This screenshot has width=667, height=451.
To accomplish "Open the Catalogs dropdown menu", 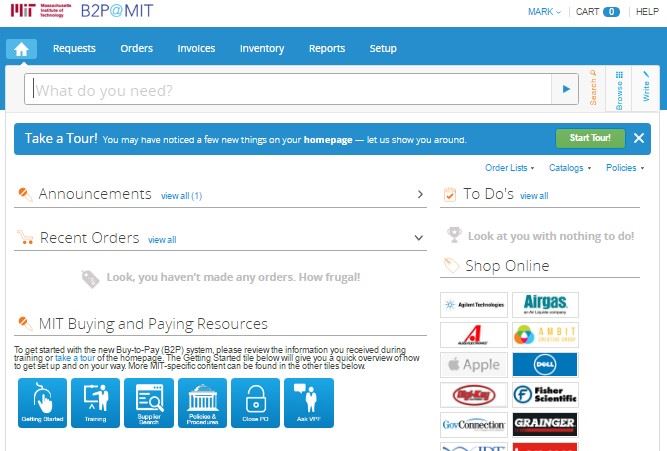I will (570, 168).
